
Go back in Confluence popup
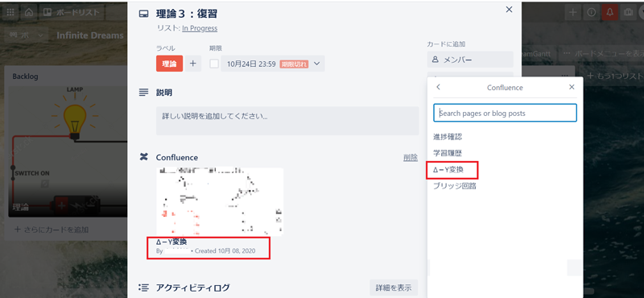[x=438, y=87]
